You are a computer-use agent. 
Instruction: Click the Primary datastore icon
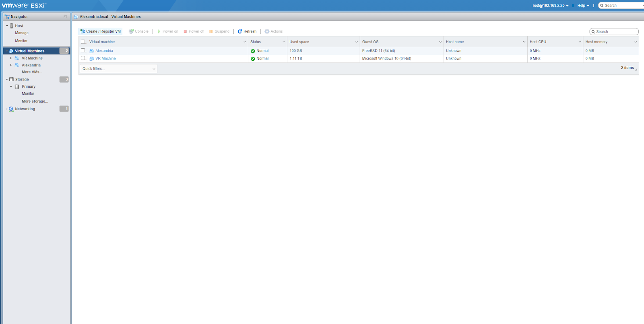click(x=17, y=87)
